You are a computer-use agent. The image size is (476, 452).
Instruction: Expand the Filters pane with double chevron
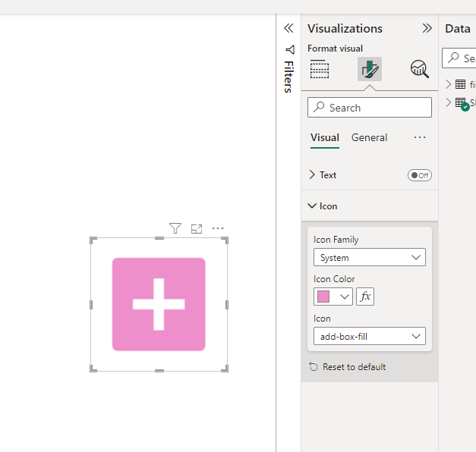288,28
